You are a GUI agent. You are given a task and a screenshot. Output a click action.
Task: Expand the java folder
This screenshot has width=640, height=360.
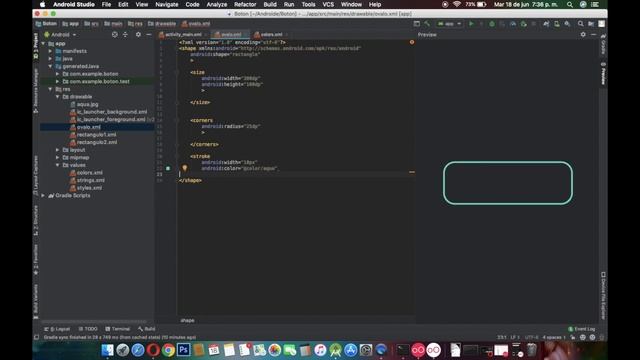pos(50,59)
